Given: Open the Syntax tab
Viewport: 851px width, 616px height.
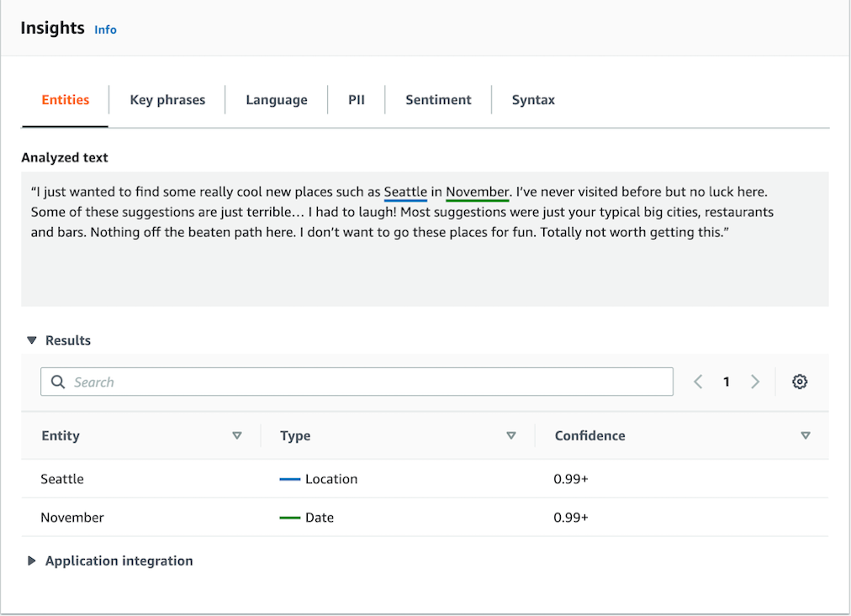Looking at the screenshot, I should pyautogui.click(x=533, y=99).
